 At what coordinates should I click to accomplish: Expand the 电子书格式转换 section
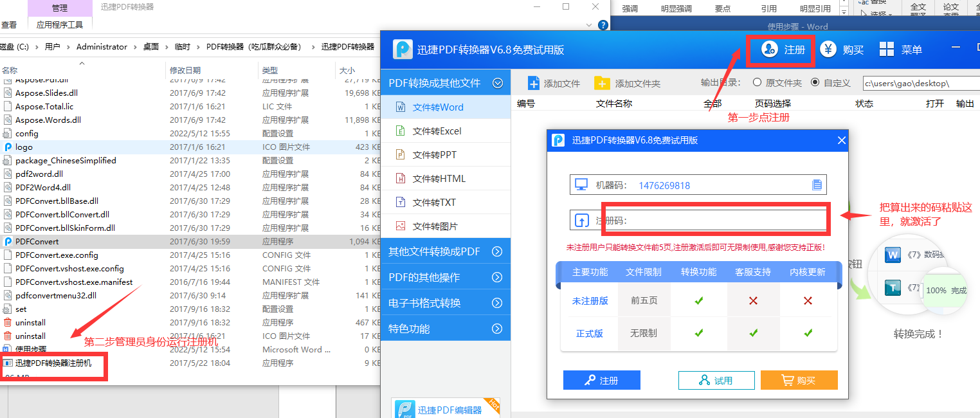pos(497,303)
